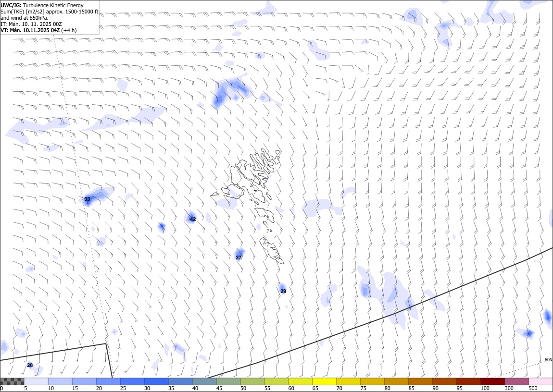Click the southernmost island outline below the main group
This screenshot has height=392, width=553.
272,250
